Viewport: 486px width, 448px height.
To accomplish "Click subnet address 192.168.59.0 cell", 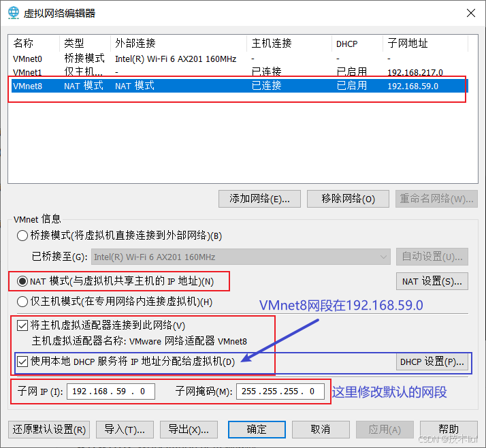I will [413, 86].
